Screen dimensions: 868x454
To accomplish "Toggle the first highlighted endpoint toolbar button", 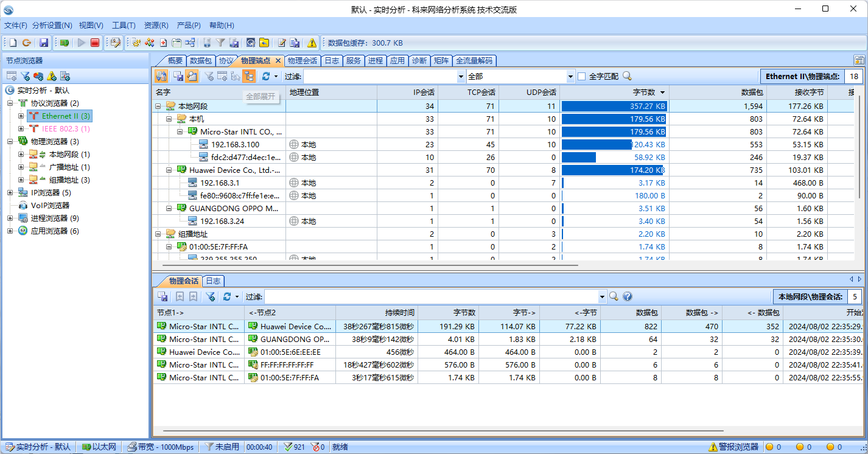I will click(161, 76).
